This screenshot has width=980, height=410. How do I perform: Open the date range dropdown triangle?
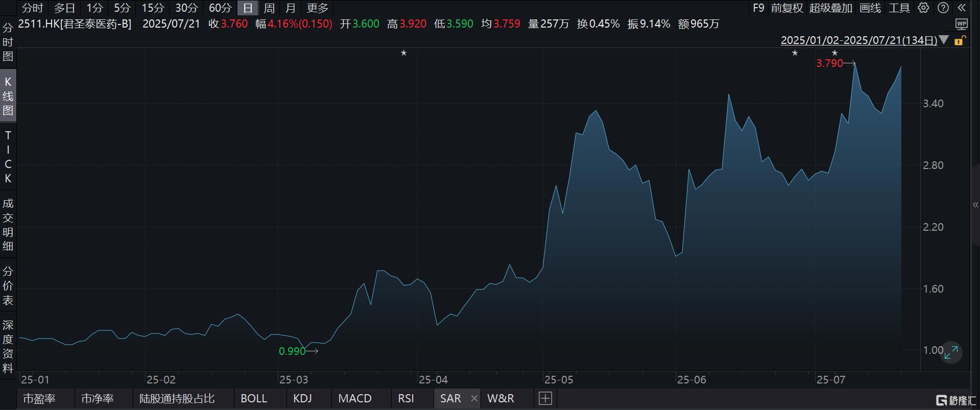click(x=944, y=40)
